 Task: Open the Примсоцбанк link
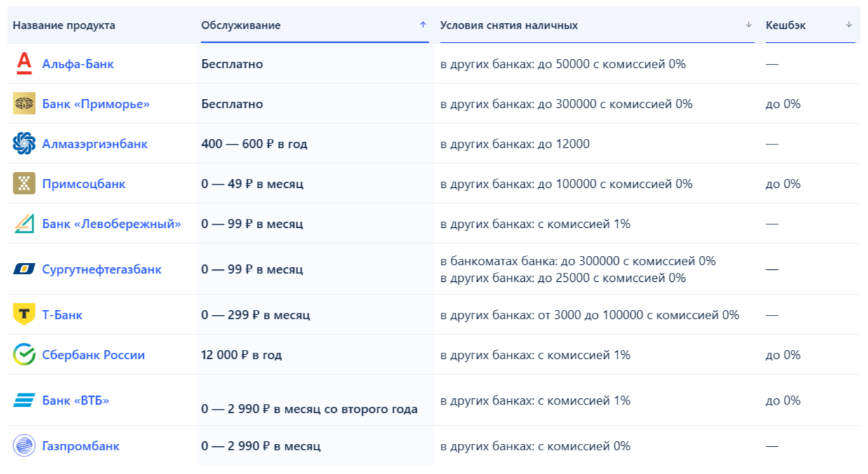84,184
